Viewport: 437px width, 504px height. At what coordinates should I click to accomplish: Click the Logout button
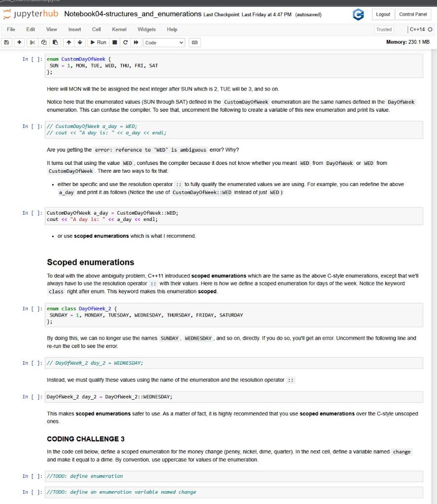383,14
